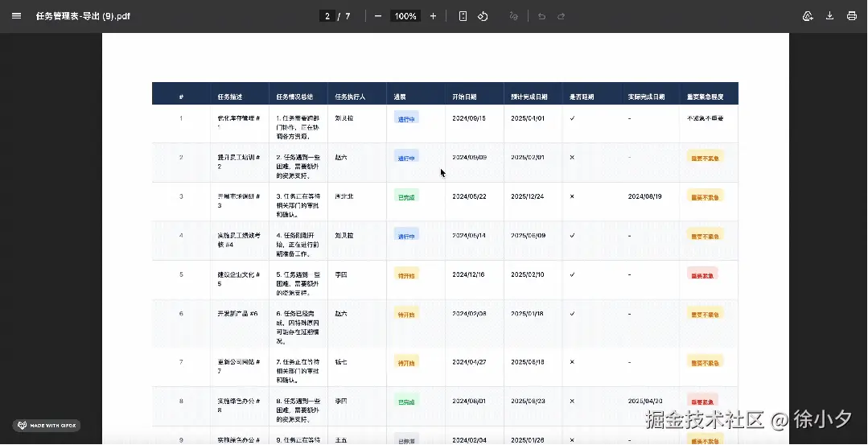Click the 待开始 status tag in row 5
868x445 pixels.
406,274
